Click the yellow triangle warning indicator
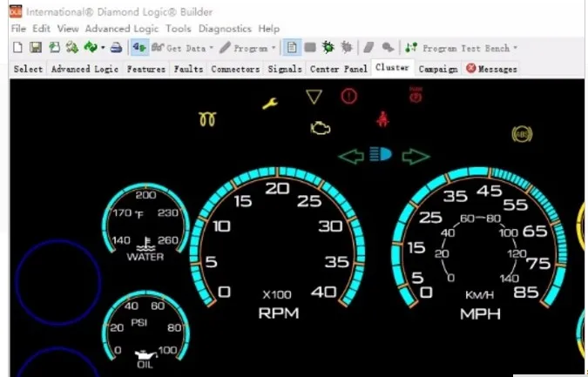588x377 pixels. tap(314, 97)
